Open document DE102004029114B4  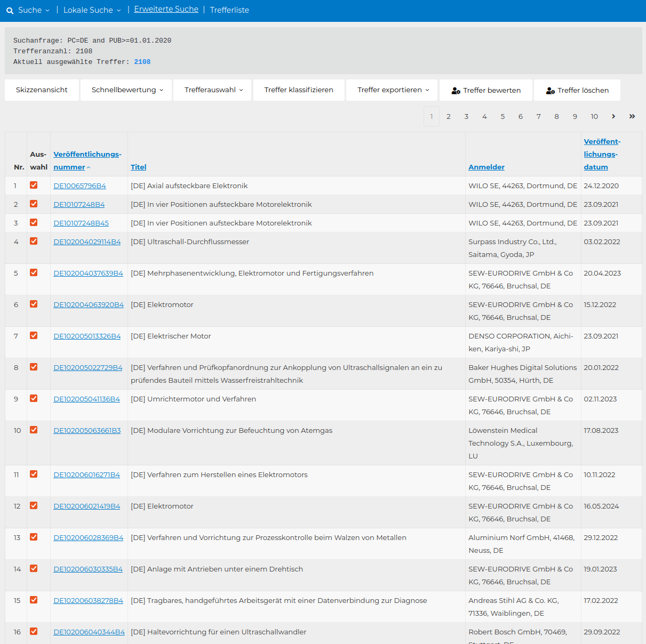87,241
